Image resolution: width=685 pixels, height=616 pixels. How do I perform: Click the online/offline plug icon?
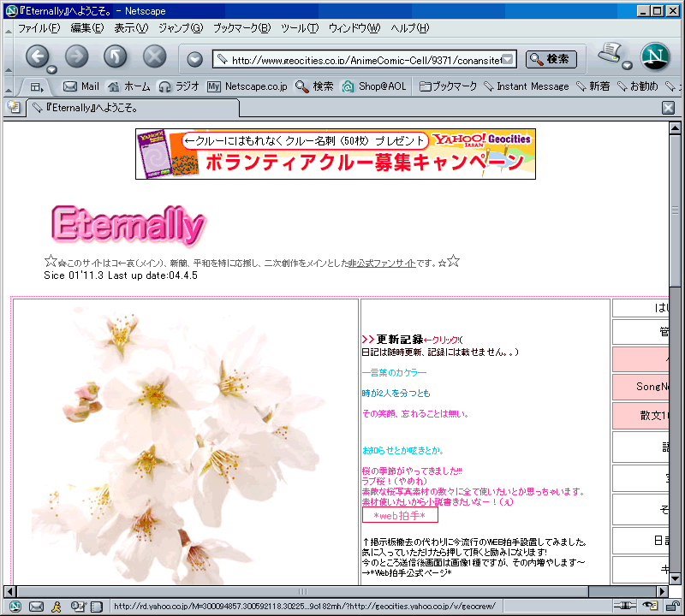(x=625, y=606)
